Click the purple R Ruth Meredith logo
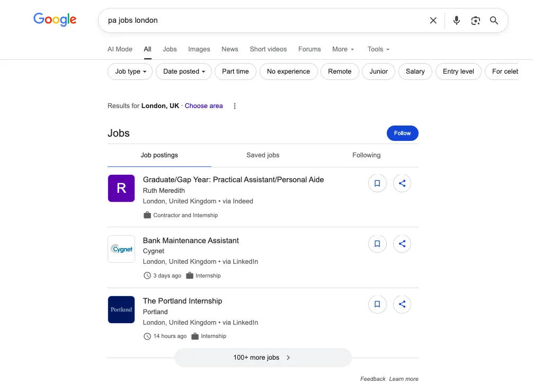This screenshot has width=533, height=392. (x=121, y=189)
